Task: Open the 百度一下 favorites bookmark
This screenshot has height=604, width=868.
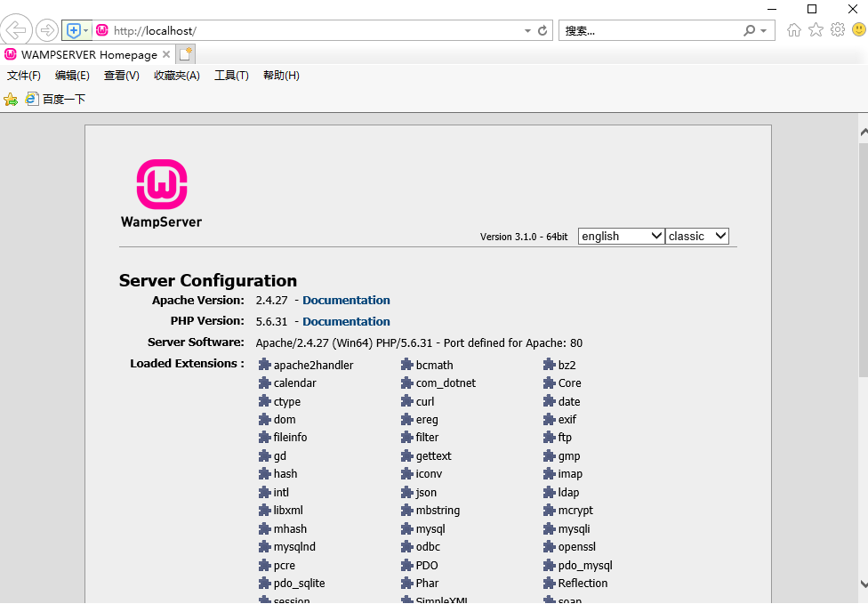Action: coord(55,99)
